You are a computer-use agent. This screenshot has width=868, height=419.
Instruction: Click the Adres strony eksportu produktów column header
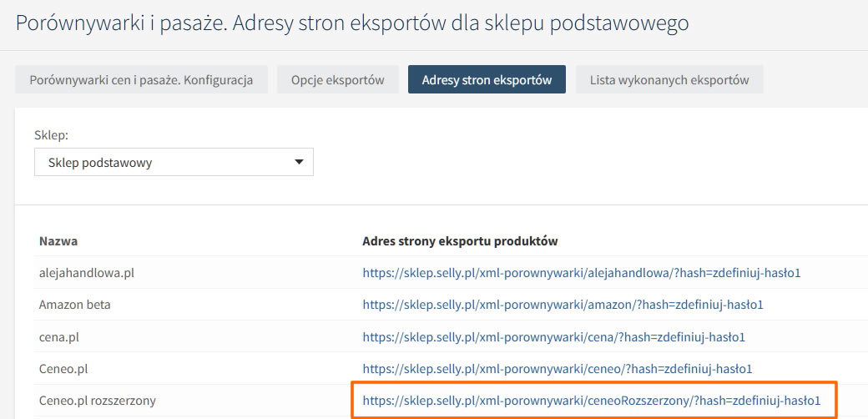460,241
